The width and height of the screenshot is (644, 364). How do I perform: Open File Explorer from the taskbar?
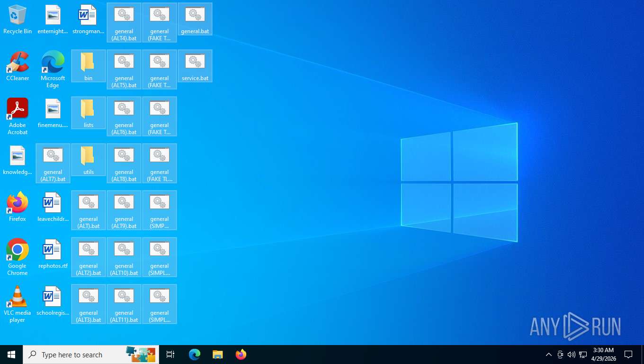(217, 355)
